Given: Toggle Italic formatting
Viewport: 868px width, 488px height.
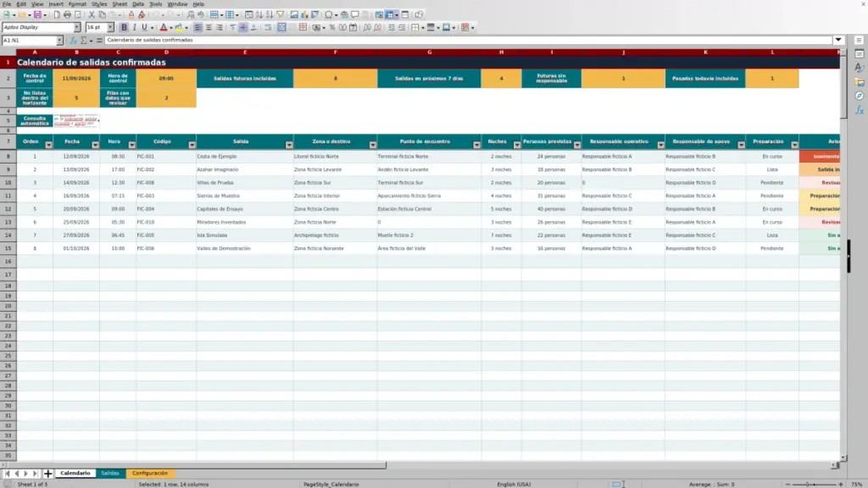Looking at the screenshot, I should point(134,28).
